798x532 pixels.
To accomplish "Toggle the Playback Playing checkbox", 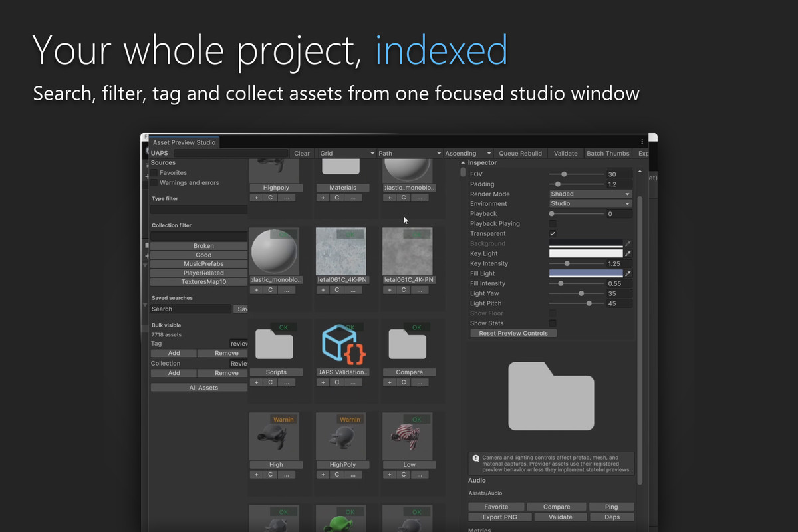I will pos(553,224).
